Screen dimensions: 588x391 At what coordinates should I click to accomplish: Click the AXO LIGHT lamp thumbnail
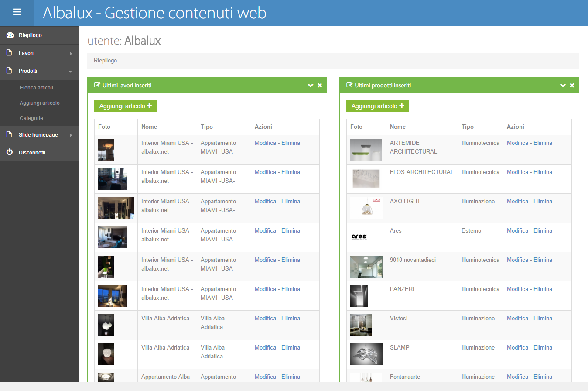tap(366, 208)
